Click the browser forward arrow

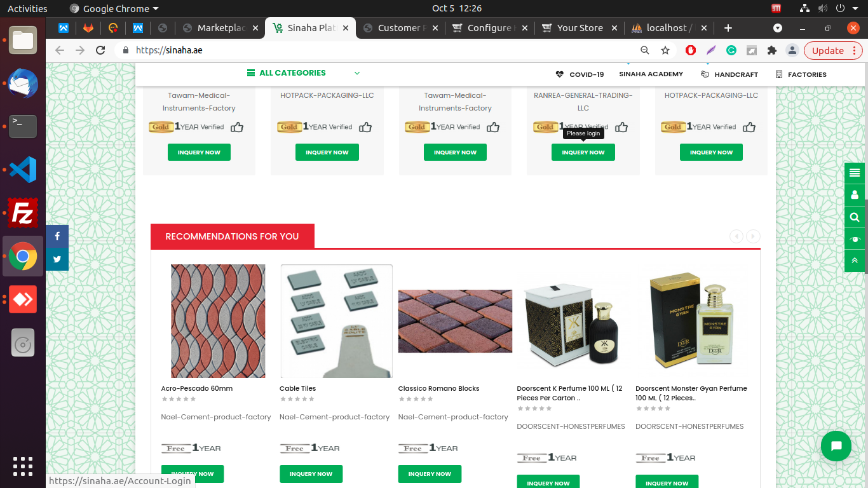pyautogui.click(x=80, y=50)
